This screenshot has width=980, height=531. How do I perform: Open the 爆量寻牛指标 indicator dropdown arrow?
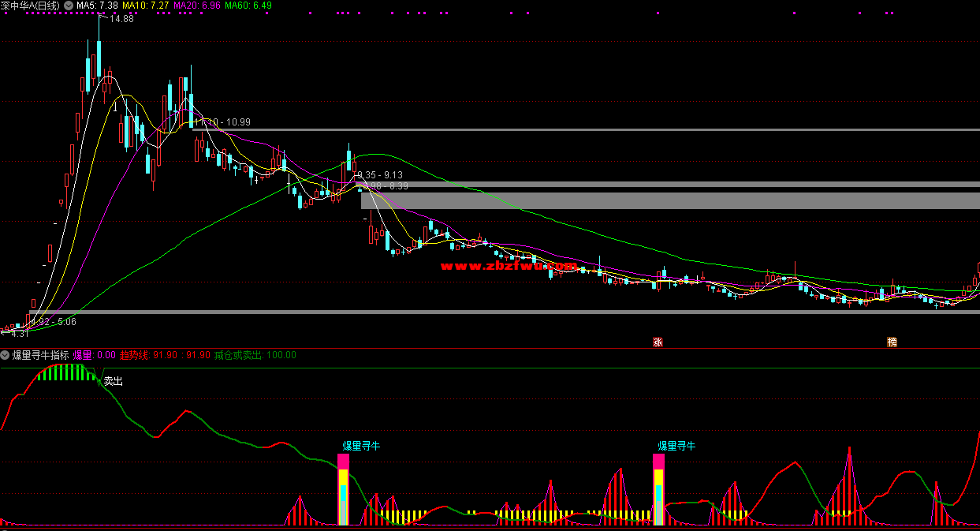[x=5, y=355]
